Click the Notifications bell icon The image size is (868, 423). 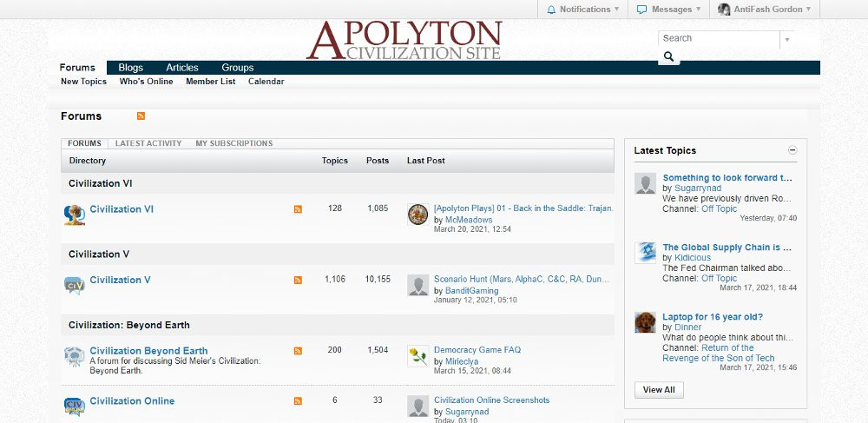point(551,10)
